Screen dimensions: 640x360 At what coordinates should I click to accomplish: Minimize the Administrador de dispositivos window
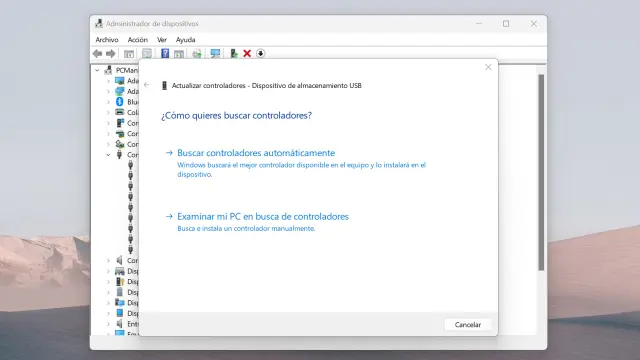point(479,24)
